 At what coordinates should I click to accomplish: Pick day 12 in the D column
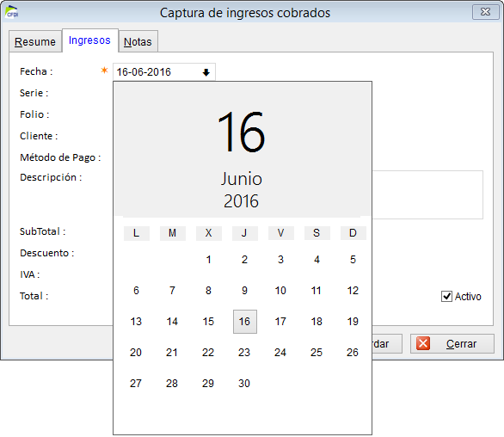coord(353,291)
